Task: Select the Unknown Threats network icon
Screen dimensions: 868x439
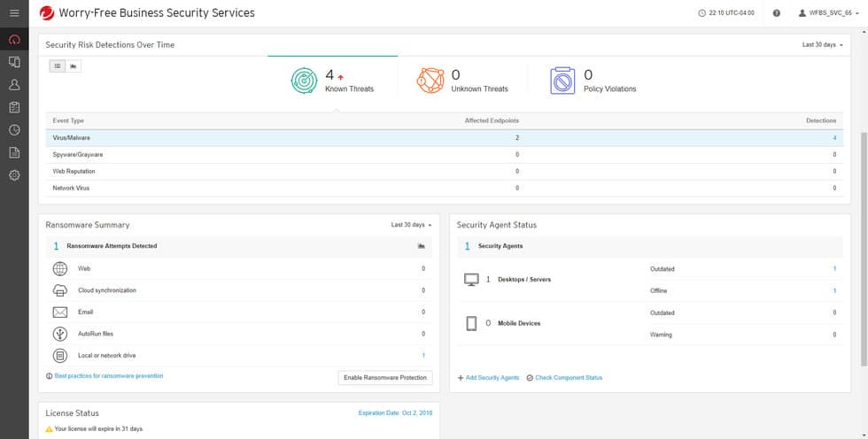Action: pos(430,81)
